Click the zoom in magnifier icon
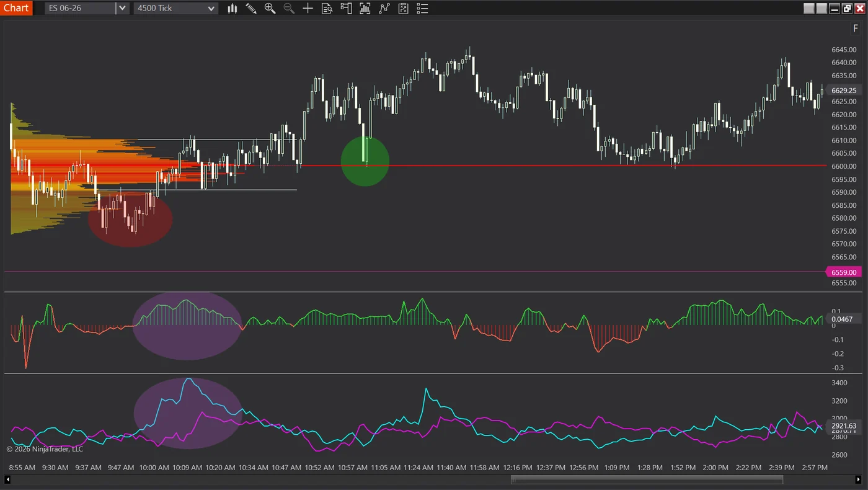Image resolution: width=868 pixels, height=490 pixels. 270,8
